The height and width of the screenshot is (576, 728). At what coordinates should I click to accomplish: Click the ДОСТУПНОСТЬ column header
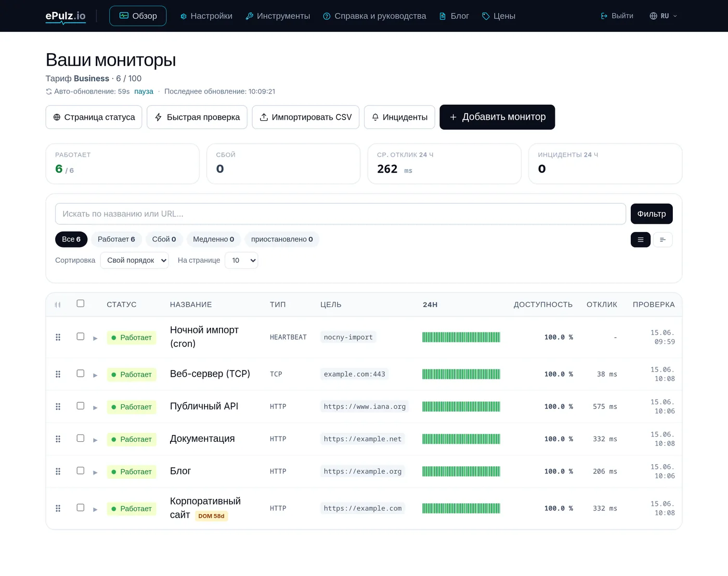543,304
